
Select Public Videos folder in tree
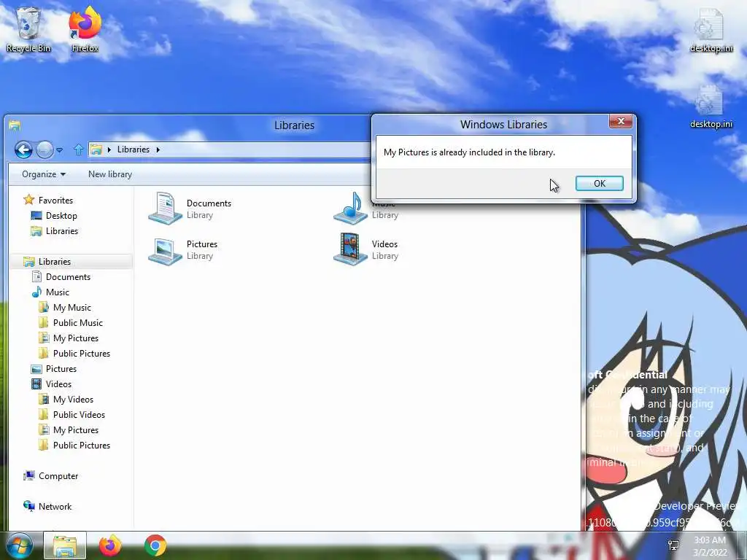(x=79, y=415)
